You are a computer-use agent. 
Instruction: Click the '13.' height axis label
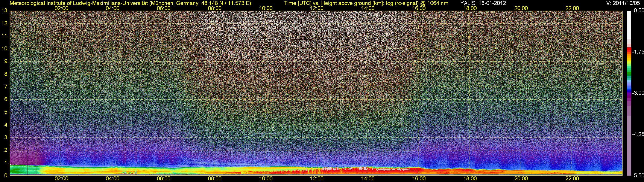pyautogui.click(x=5, y=11)
